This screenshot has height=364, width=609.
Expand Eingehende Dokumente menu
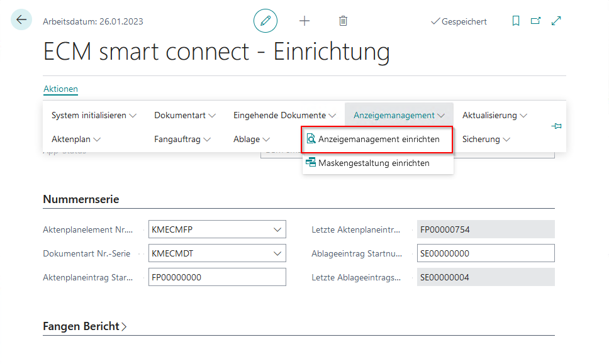click(285, 115)
